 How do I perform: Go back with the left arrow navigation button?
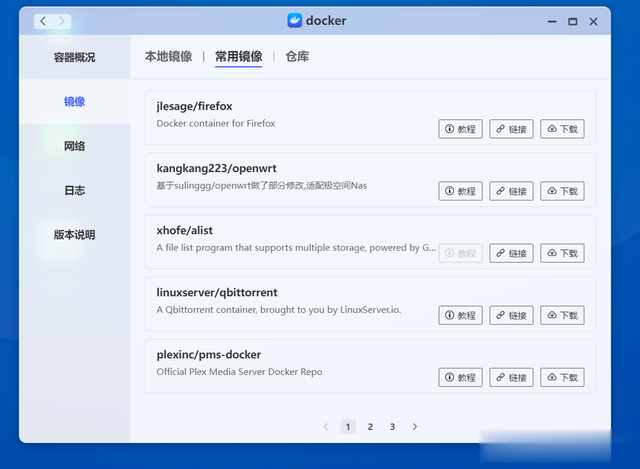click(43, 21)
